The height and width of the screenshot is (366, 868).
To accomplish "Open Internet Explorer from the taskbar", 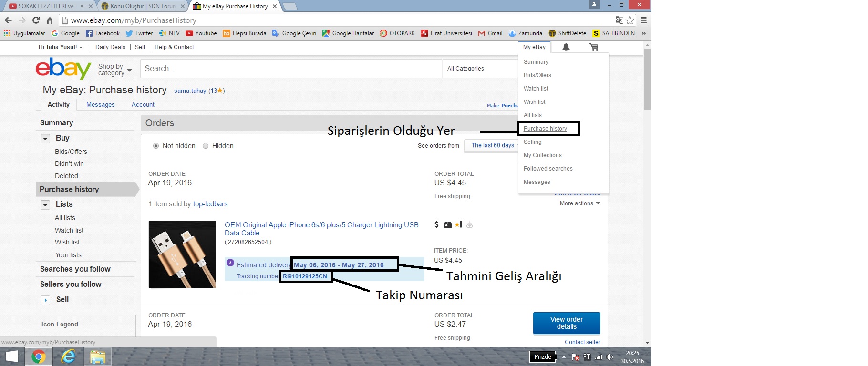I will [x=68, y=356].
